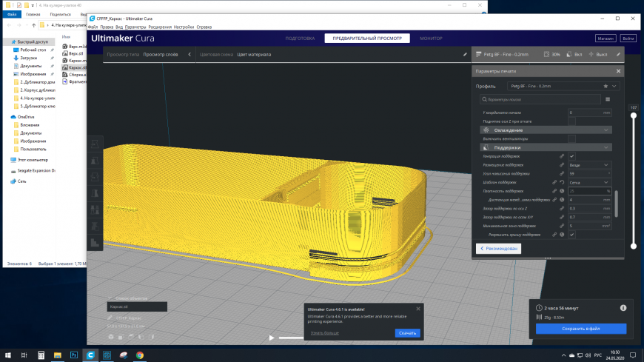Click link icon next to Зазор поддержки по оси Z
This screenshot has width=644, height=362.
562,208
